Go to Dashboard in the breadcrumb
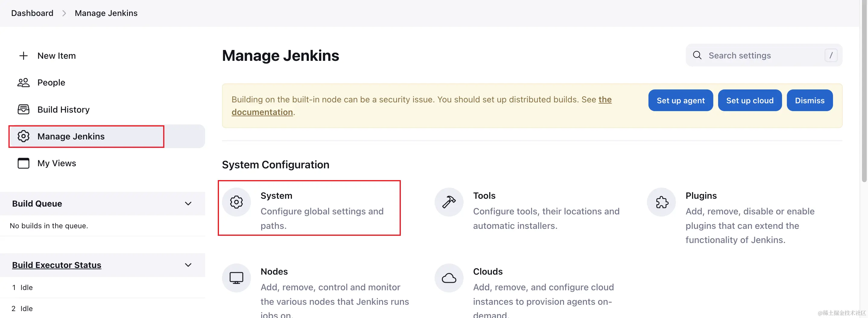868x318 pixels. pyautogui.click(x=32, y=13)
